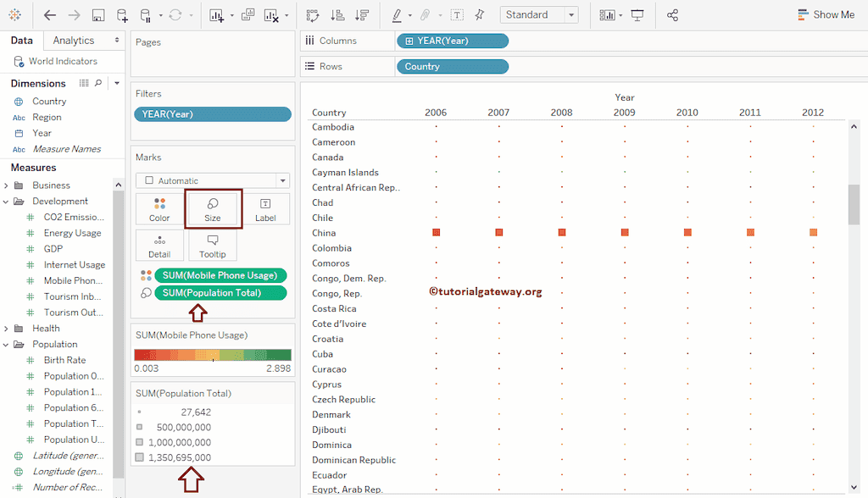The width and height of the screenshot is (868, 498).
Task: Click the Fix Axes pin icon
Action: (x=480, y=15)
